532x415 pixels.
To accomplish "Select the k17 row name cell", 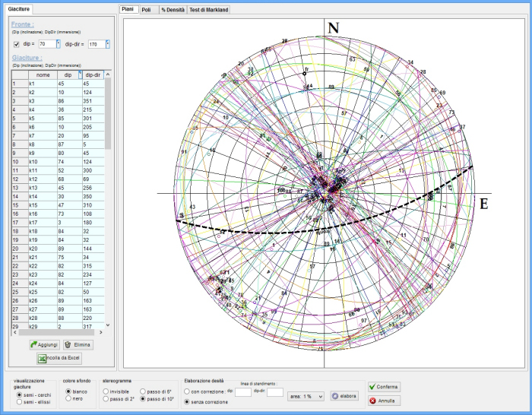I will tap(43, 223).
